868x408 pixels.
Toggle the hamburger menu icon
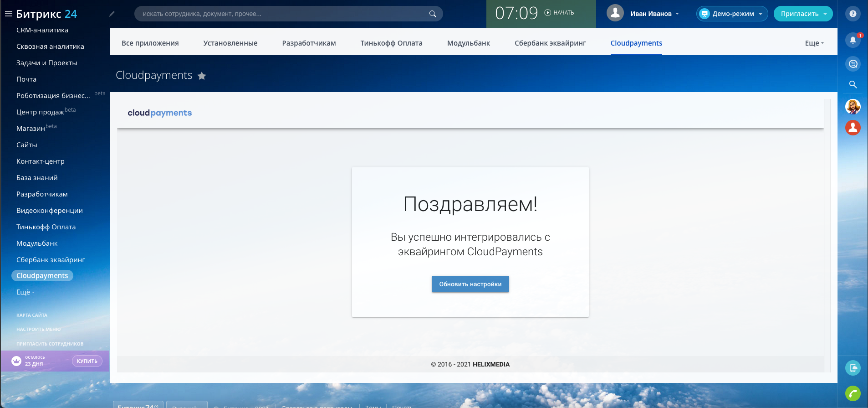coord(8,14)
